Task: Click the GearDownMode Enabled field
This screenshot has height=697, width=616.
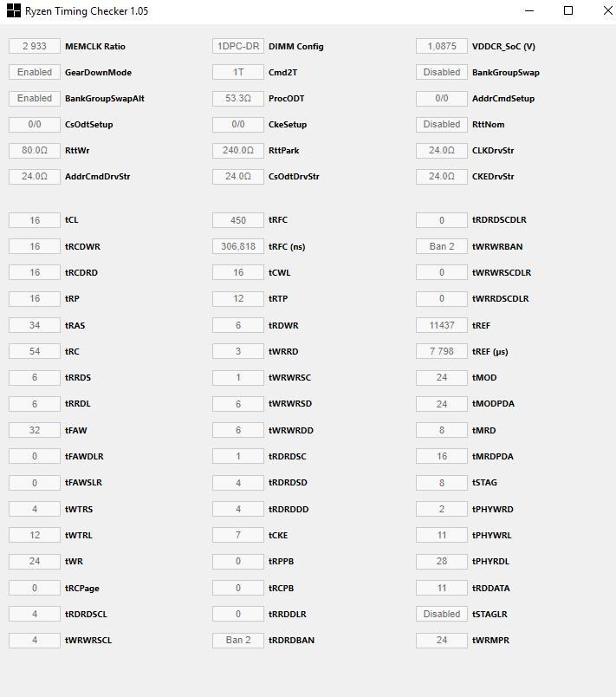Action: (x=35, y=73)
